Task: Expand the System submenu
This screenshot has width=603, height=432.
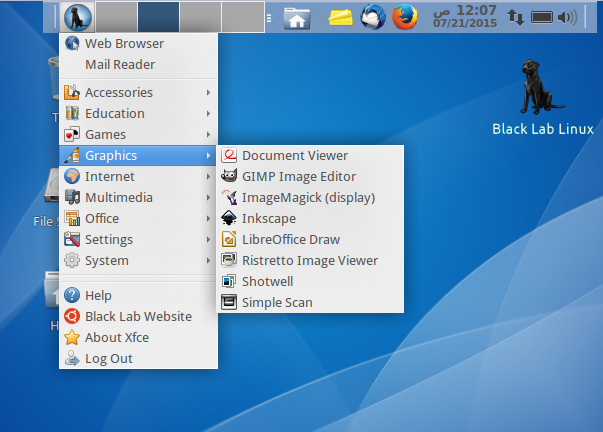Action: (138, 260)
